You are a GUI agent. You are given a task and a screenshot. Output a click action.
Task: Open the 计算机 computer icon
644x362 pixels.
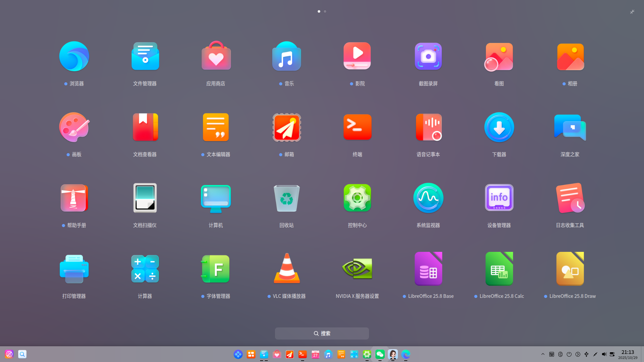coord(216,198)
